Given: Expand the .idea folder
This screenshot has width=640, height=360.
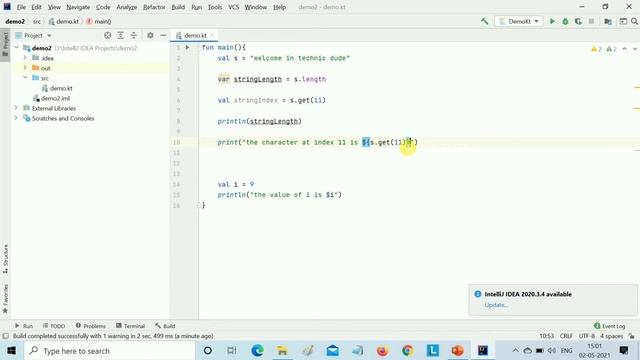Looking at the screenshot, I should pos(25,58).
